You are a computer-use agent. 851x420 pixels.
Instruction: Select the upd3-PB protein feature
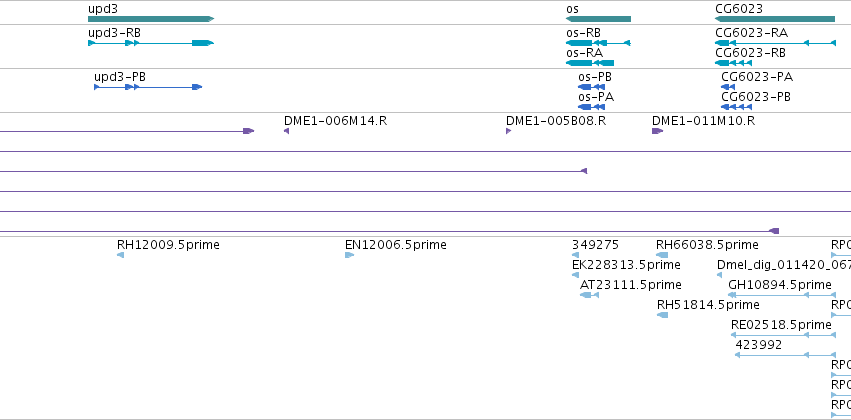point(148,87)
